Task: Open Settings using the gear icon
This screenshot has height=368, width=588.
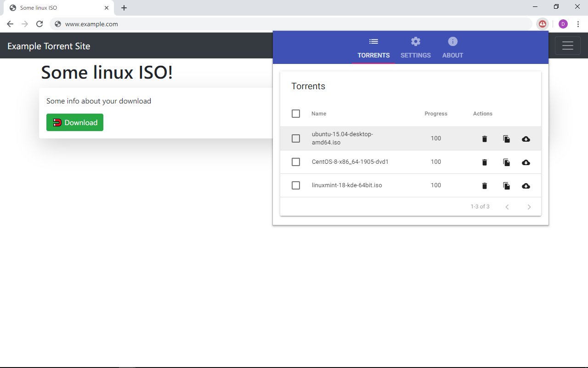Action: [x=415, y=41]
